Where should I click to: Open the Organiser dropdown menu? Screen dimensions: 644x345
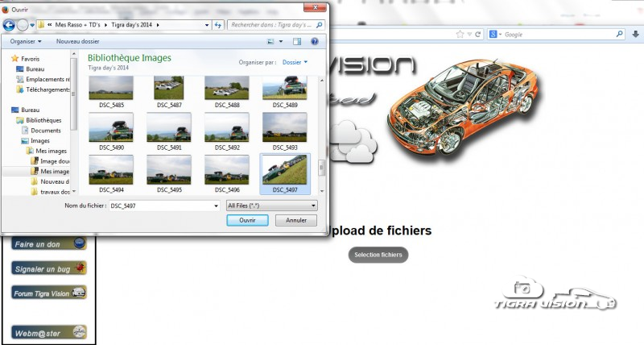tap(28, 41)
